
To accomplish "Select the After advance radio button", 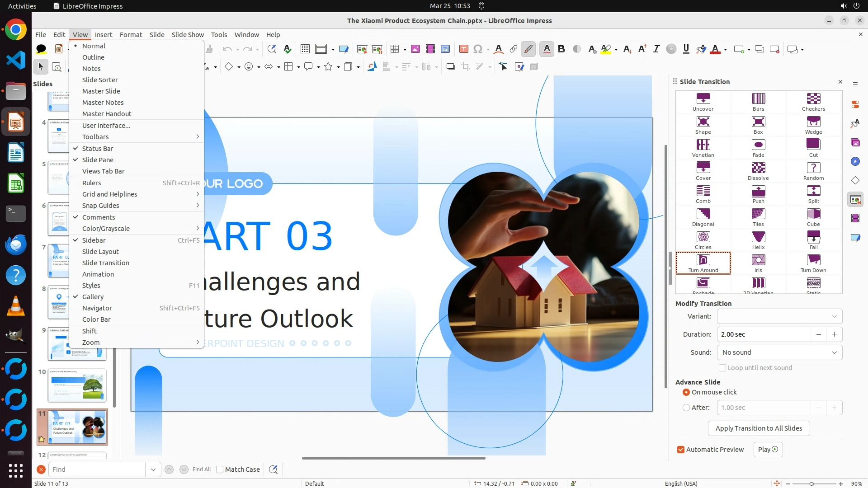I will click(x=686, y=408).
